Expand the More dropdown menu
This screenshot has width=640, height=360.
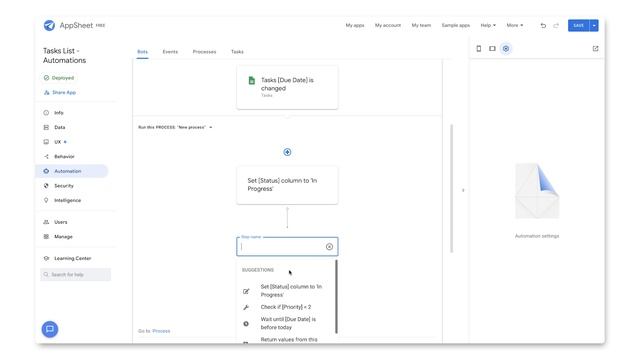[x=514, y=25]
